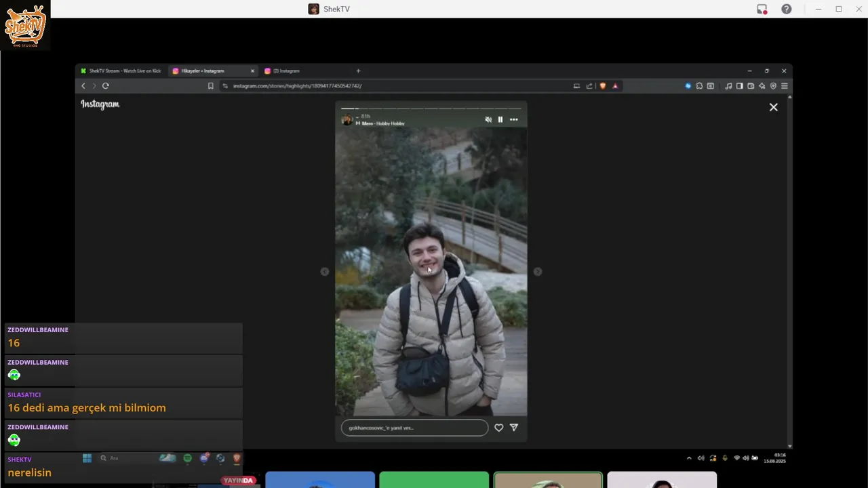Open the browser extensions puzzle icon

tap(699, 86)
